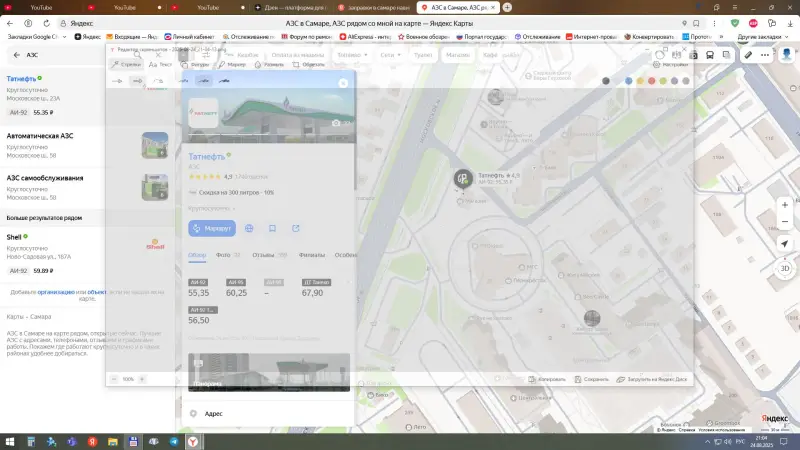Open the Yandex Browser taskbar icon
Screen dimensions: 800x450
(193, 441)
